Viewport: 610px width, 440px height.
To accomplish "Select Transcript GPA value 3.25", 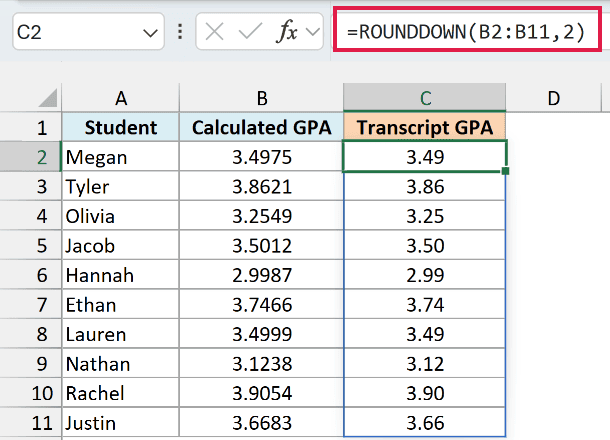I will coord(425,216).
